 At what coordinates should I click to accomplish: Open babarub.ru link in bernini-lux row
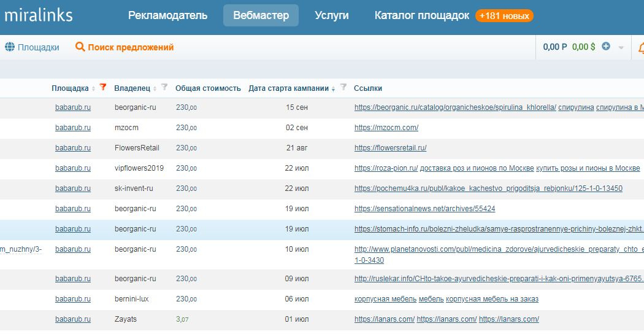(73, 299)
